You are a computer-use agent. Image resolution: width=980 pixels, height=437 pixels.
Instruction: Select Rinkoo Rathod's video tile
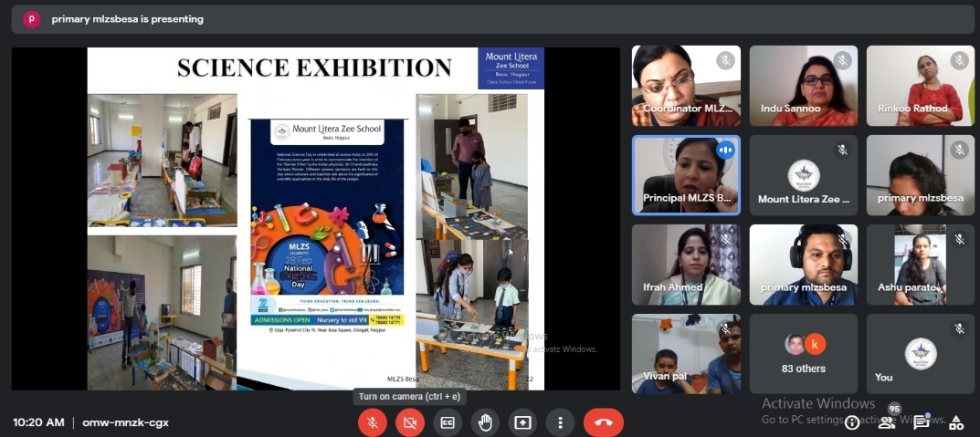(921, 86)
